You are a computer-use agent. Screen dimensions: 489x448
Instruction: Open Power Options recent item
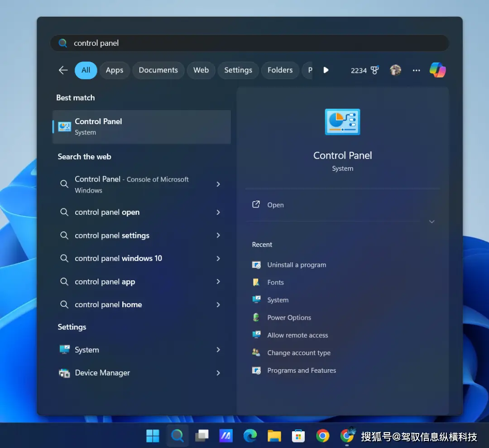(x=289, y=318)
